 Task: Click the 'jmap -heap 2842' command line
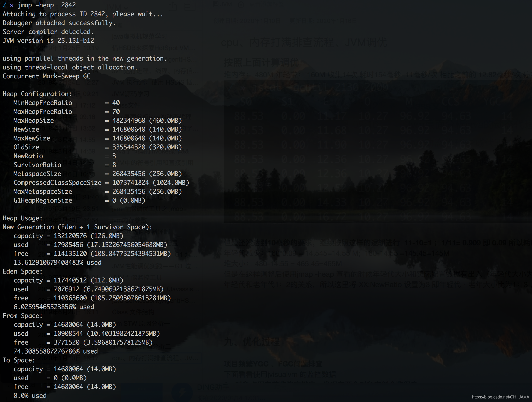pos(47,5)
